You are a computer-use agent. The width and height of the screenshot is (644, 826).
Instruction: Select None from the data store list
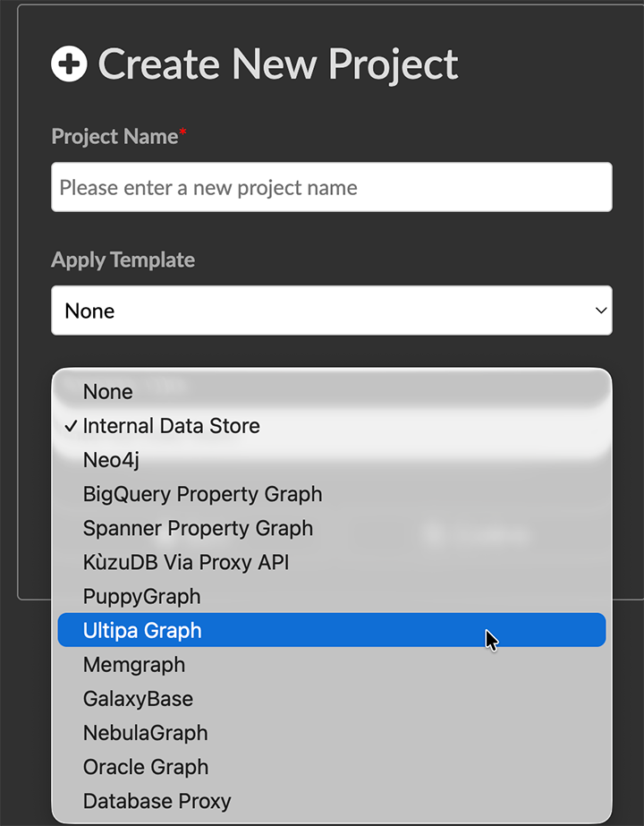[107, 392]
